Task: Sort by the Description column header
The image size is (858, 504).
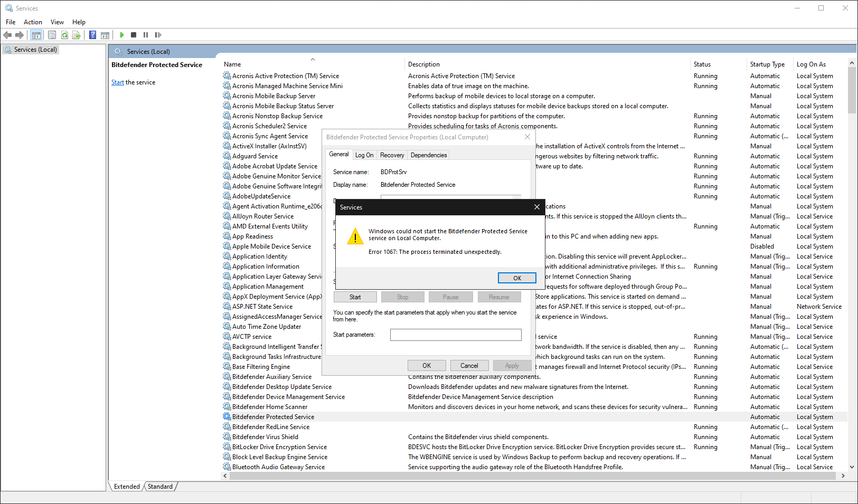Action: [x=548, y=64]
